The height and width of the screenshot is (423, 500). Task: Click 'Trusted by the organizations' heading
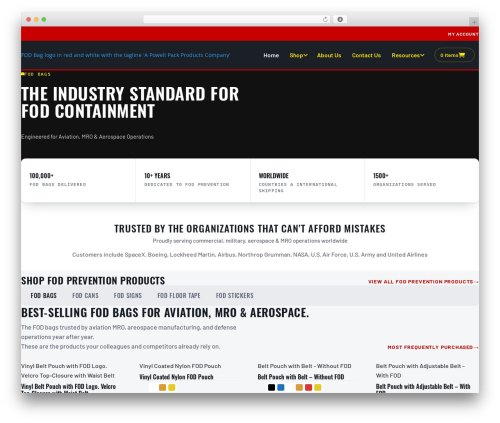tap(250, 229)
